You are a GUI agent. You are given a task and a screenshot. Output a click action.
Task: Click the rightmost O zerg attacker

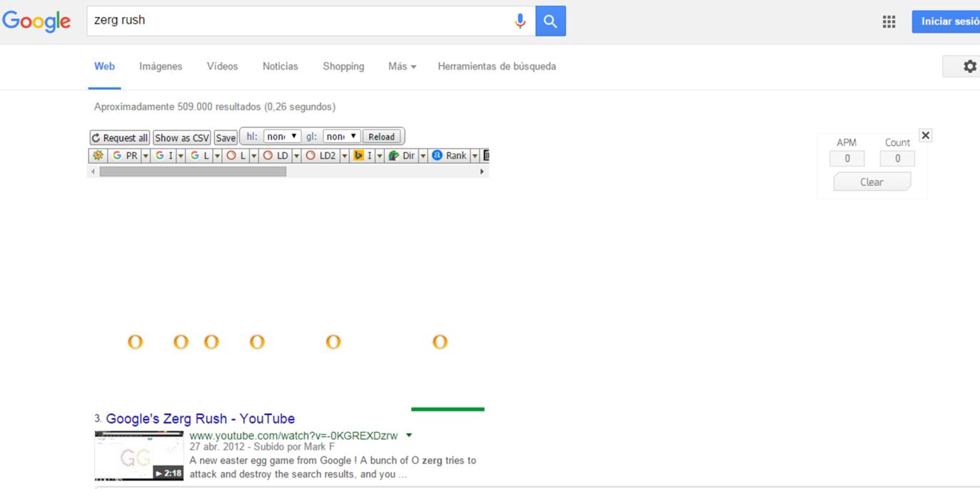tap(440, 342)
